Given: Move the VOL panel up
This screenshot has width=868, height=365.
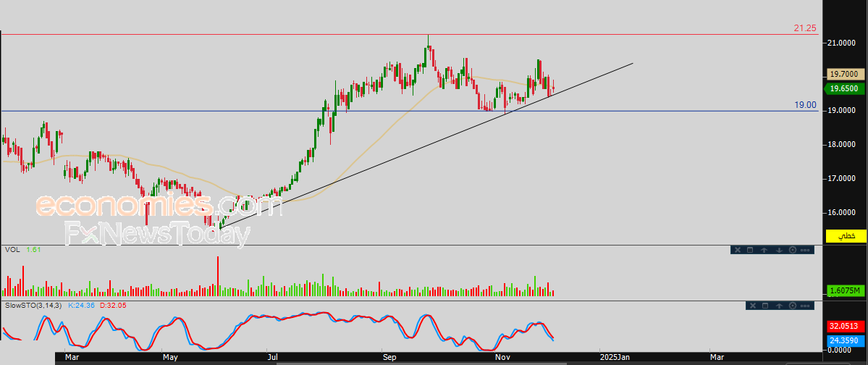Looking at the screenshot, I should point(764,250).
